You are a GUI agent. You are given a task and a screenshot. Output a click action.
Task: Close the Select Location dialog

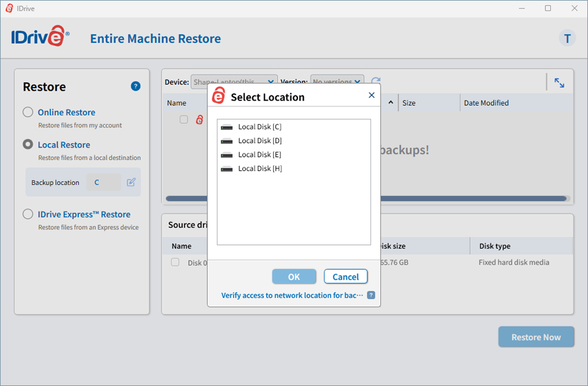click(372, 95)
